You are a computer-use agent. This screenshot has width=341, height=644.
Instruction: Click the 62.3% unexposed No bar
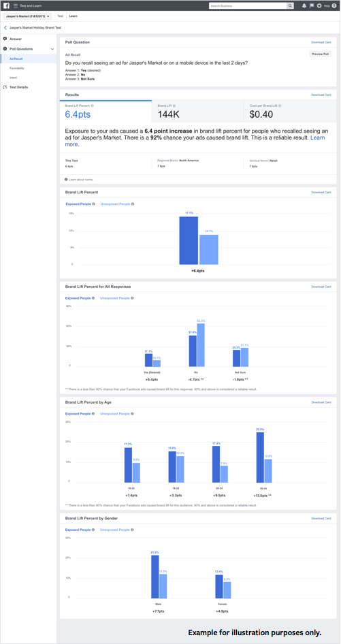point(201,345)
